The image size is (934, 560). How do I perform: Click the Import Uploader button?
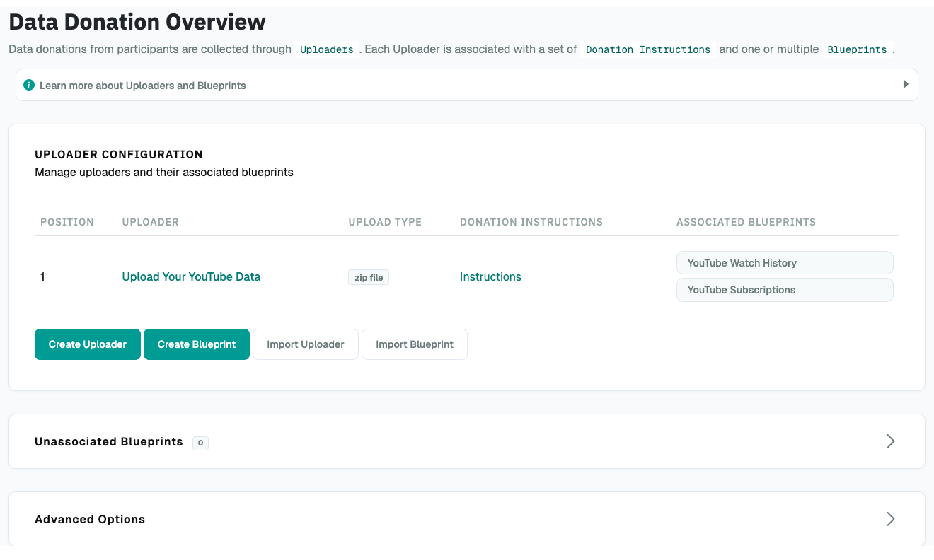point(306,344)
